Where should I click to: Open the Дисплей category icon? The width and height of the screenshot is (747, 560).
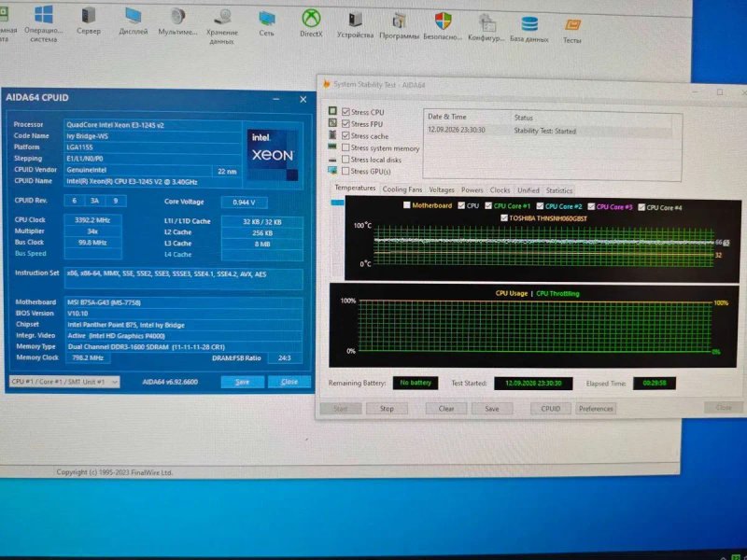click(x=133, y=16)
